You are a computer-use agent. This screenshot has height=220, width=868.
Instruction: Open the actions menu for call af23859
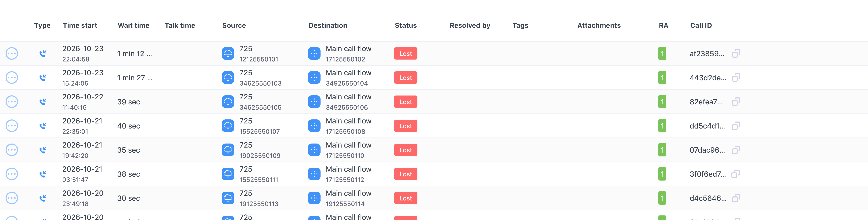click(x=12, y=53)
